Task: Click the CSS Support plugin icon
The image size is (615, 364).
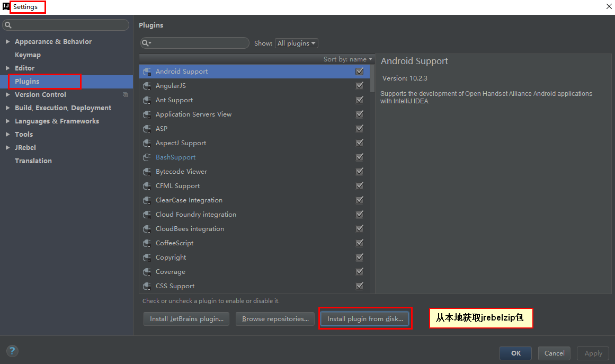Action: 147,286
